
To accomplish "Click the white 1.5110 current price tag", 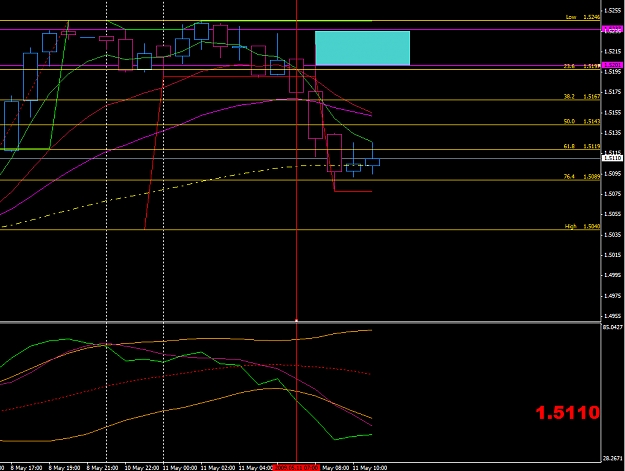I will [612, 158].
